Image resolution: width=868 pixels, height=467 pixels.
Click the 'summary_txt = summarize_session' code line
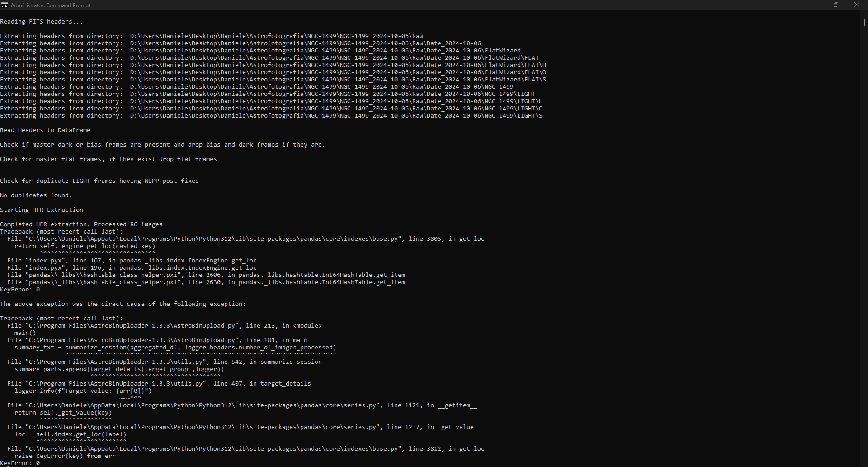pyautogui.click(x=175, y=348)
